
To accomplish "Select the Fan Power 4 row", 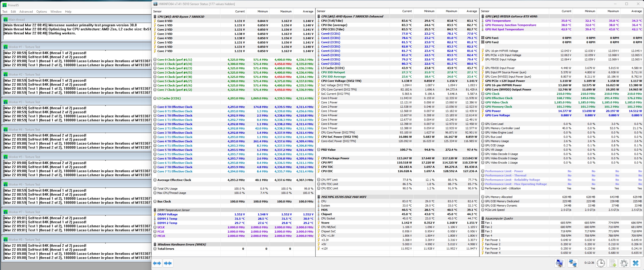I will pyautogui.click(x=562, y=253).
